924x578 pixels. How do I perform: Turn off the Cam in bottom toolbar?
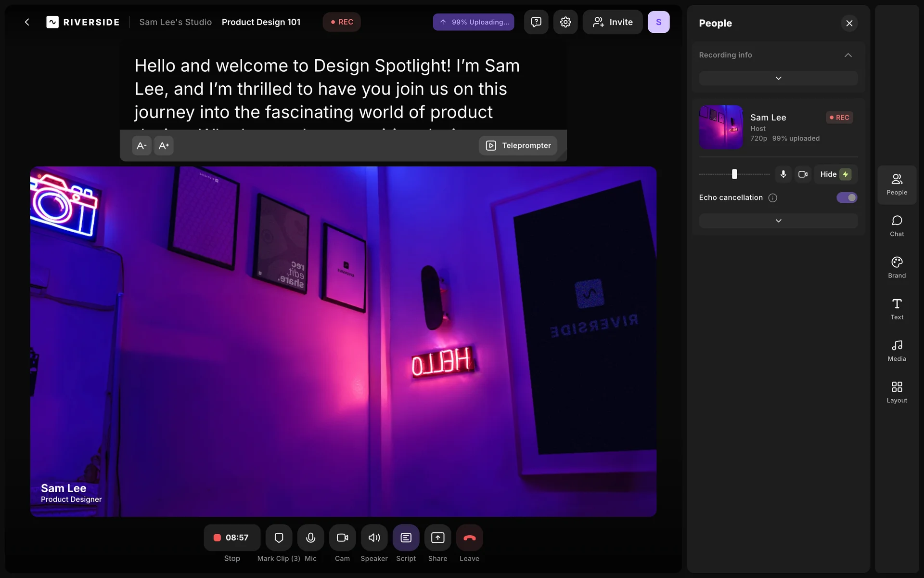(x=342, y=538)
